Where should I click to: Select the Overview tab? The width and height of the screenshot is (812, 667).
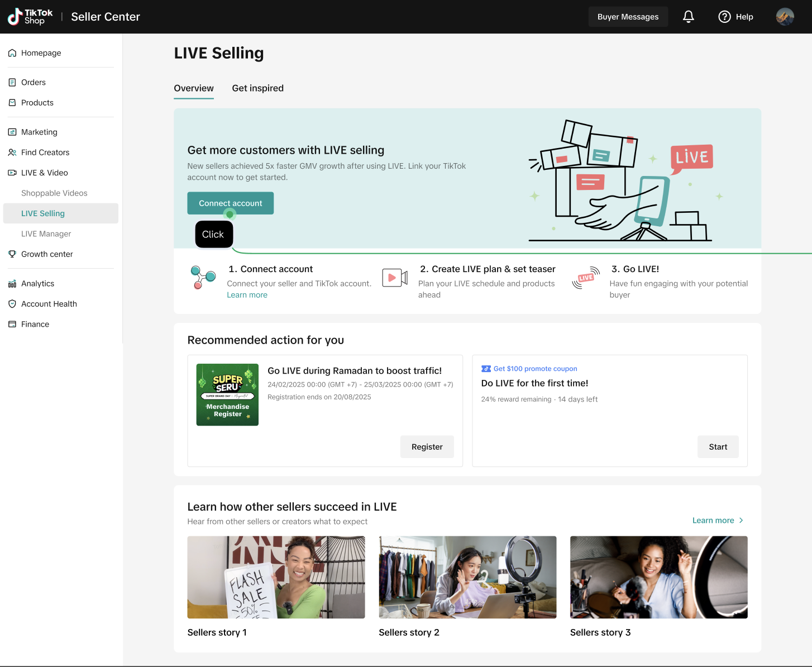(194, 88)
